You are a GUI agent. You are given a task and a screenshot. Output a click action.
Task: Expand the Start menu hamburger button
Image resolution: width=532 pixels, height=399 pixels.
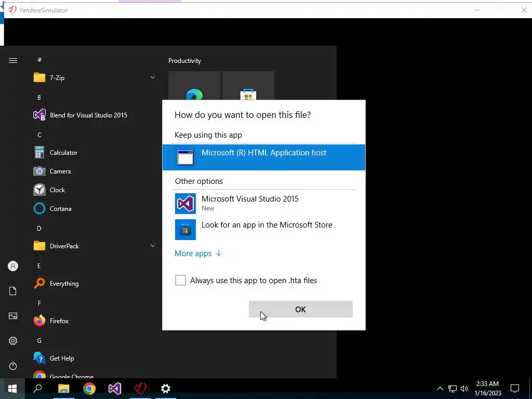tap(13, 60)
